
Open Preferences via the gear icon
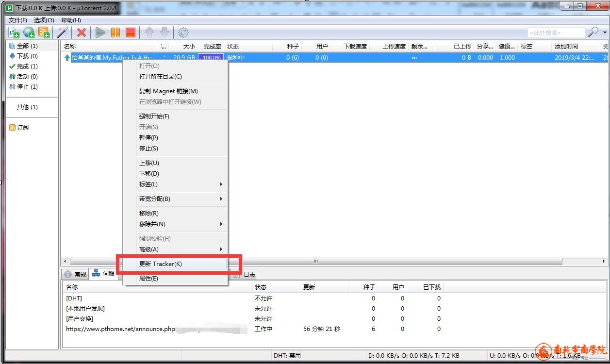[x=183, y=33]
